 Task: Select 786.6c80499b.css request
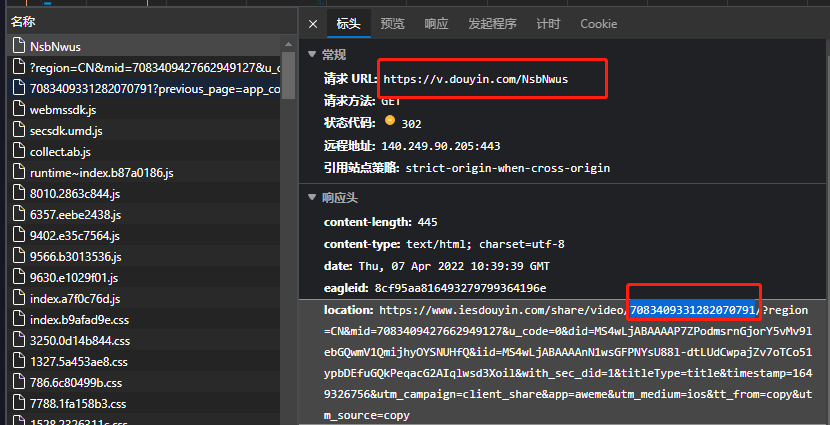click(144, 382)
